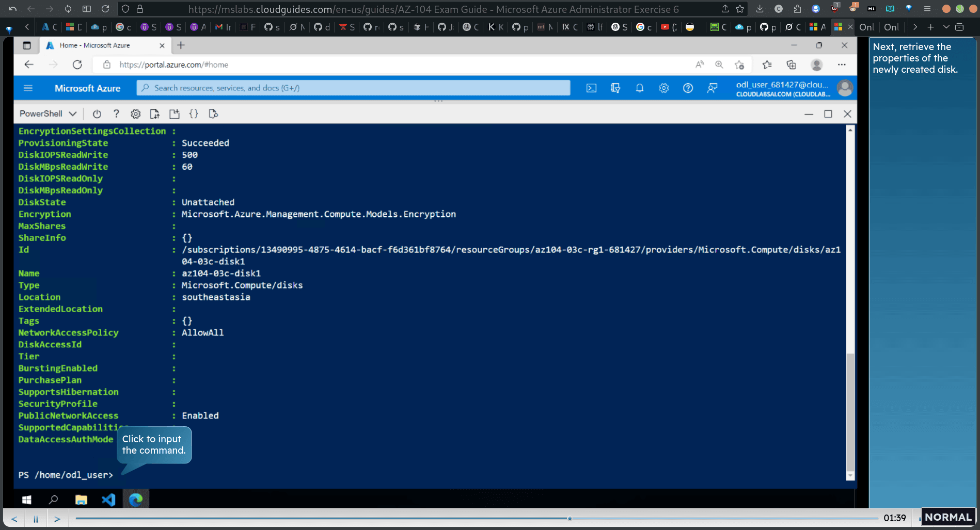Expand outer browser tab list chevron
The image size is (980, 530).
pyautogui.click(x=946, y=27)
